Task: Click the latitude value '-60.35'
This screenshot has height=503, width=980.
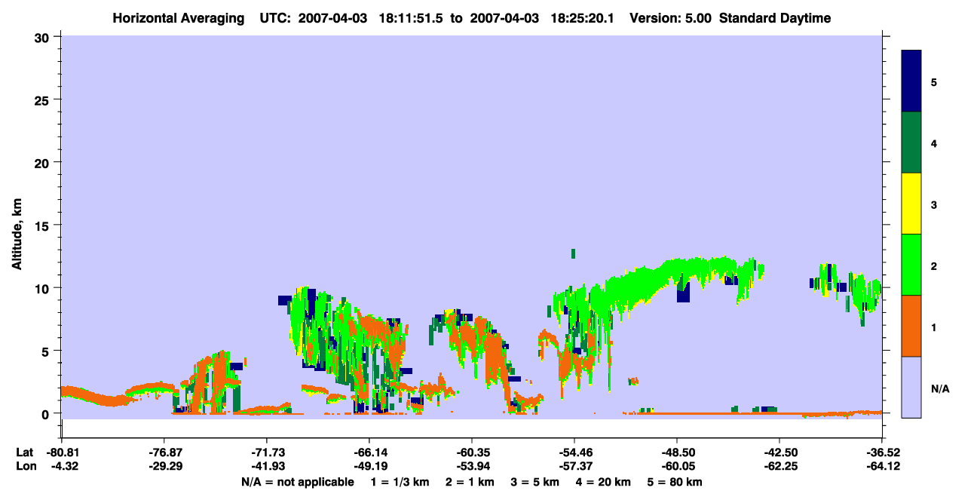Action: pos(471,452)
